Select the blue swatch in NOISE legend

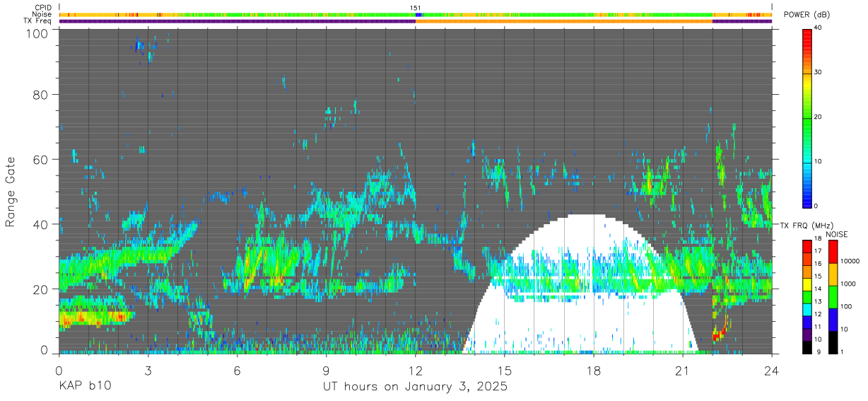[833, 319]
